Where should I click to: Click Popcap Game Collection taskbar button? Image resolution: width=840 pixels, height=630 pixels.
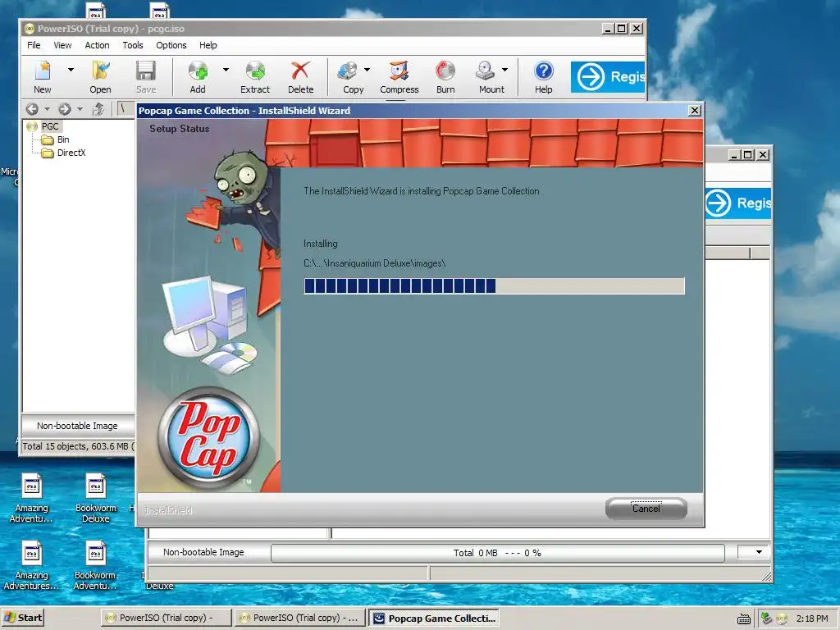tap(434, 619)
